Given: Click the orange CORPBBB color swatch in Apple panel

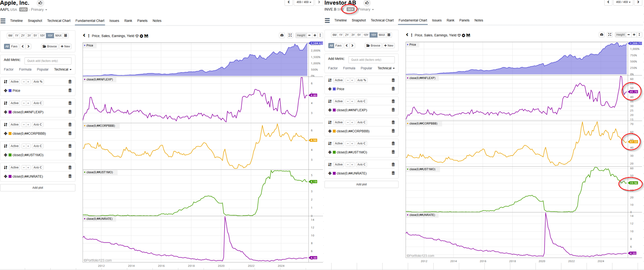Looking at the screenshot, I should (10, 134).
